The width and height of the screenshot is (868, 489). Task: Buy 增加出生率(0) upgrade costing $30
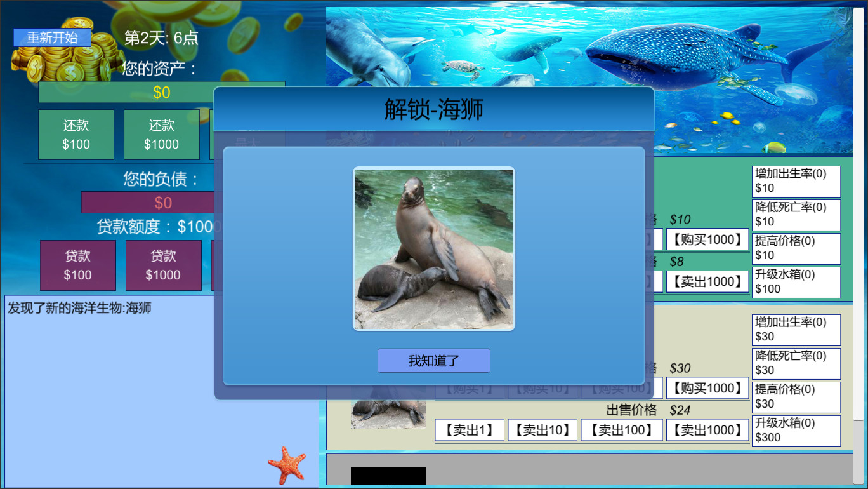coord(796,330)
